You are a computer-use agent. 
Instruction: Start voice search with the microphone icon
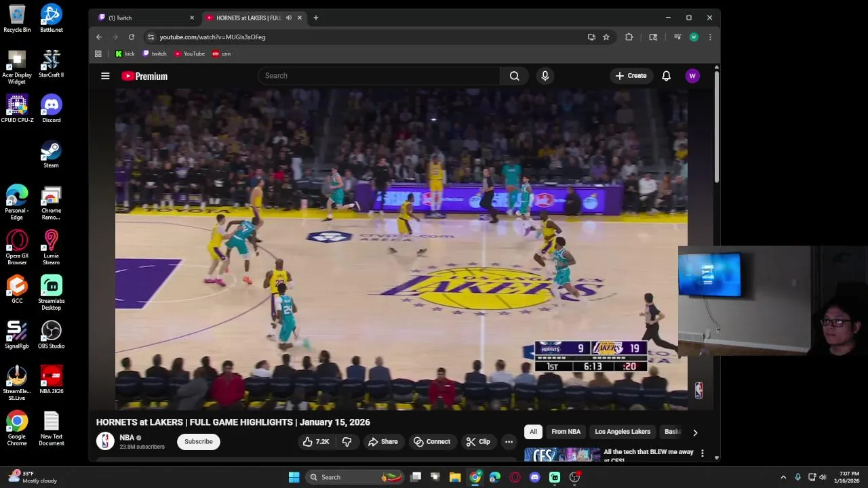545,76
